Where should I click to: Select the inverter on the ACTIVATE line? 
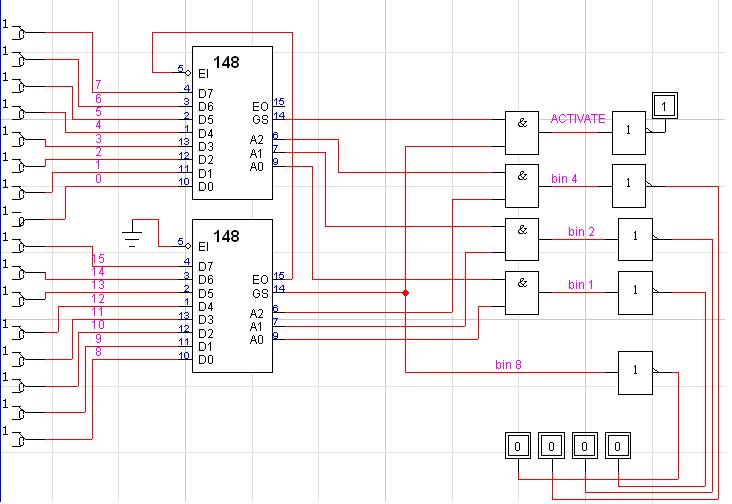pos(629,131)
